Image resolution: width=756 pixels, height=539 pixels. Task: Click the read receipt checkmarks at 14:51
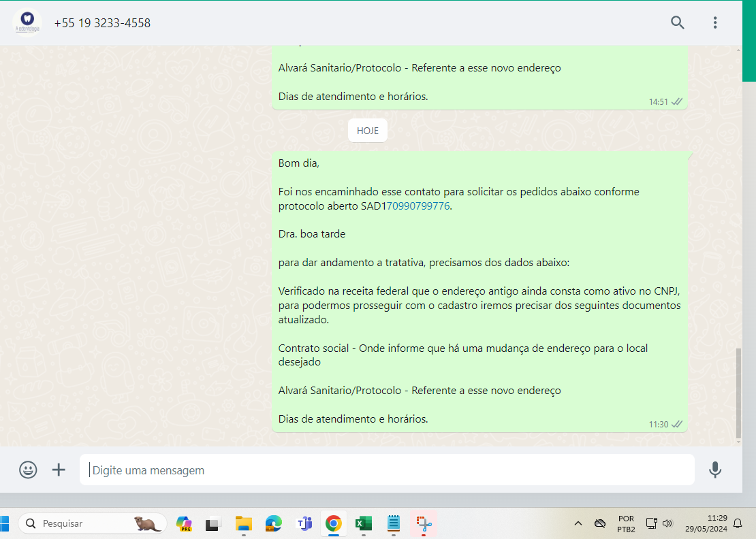point(677,102)
